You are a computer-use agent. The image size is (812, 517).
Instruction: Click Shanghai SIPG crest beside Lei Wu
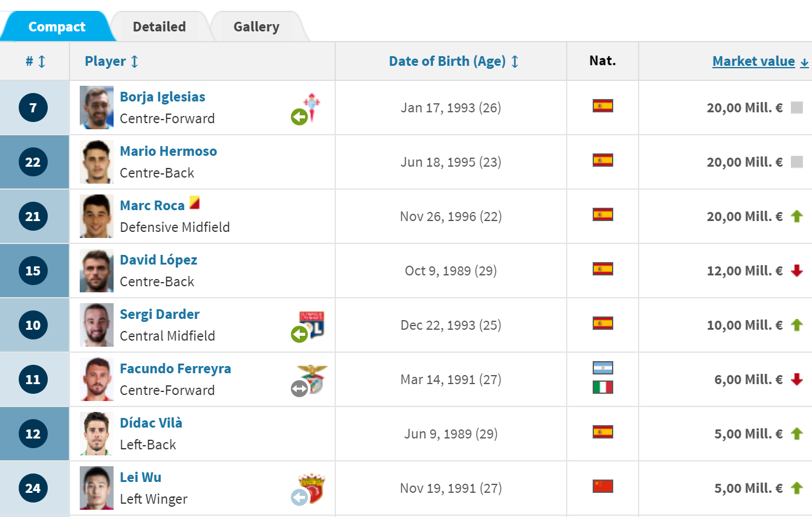[312, 489]
